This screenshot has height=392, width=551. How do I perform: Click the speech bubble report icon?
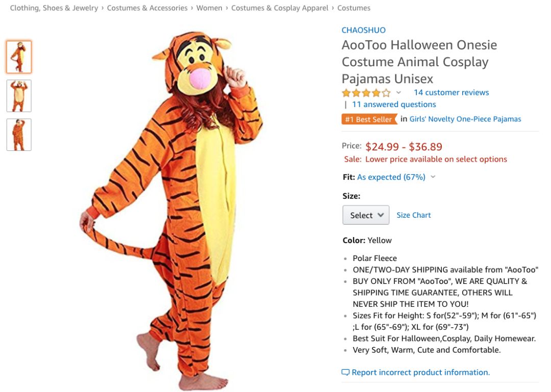point(345,373)
